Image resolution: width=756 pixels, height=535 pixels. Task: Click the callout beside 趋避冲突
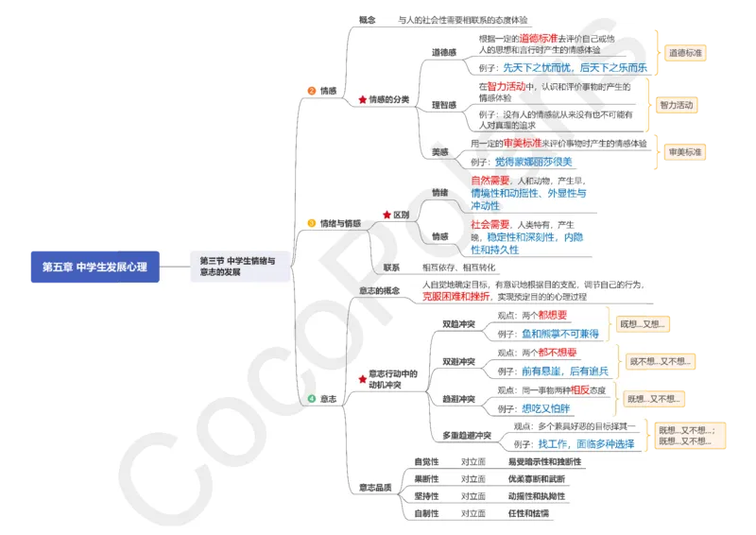(654, 399)
